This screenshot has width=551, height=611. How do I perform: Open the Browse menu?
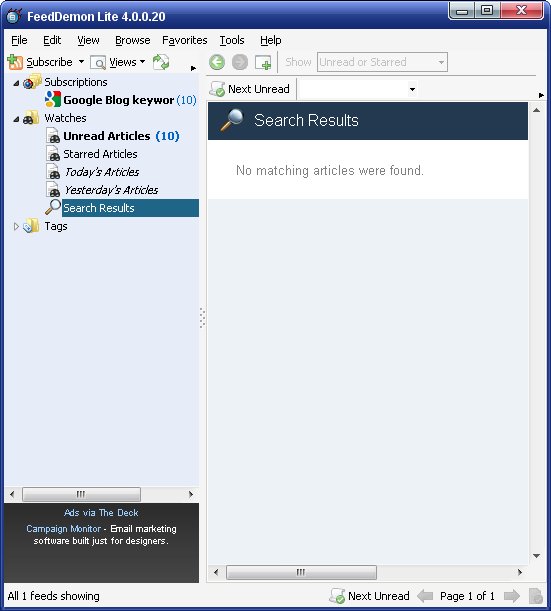(x=132, y=40)
